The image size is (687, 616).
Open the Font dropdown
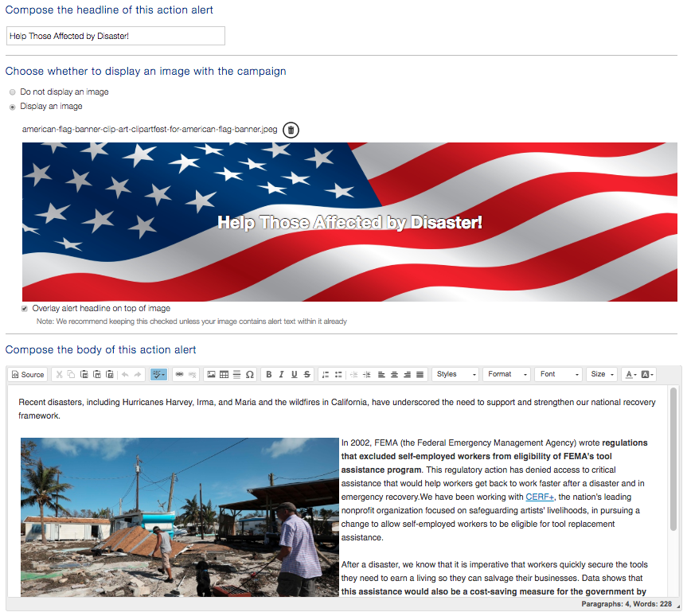(x=559, y=374)
